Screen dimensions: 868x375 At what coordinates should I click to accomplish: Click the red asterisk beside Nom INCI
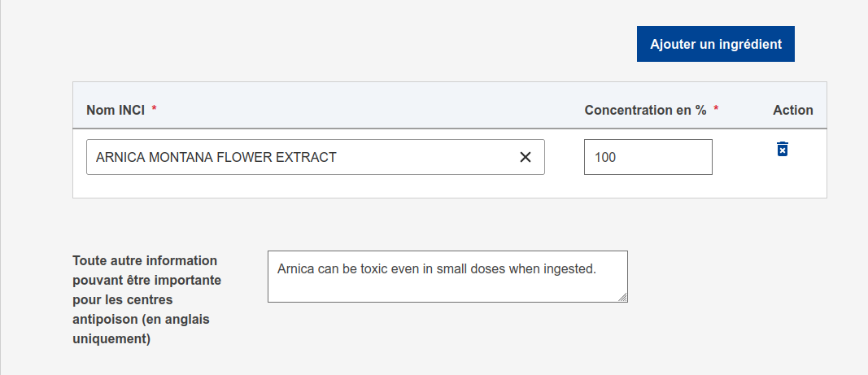click(x=154, y=110)
